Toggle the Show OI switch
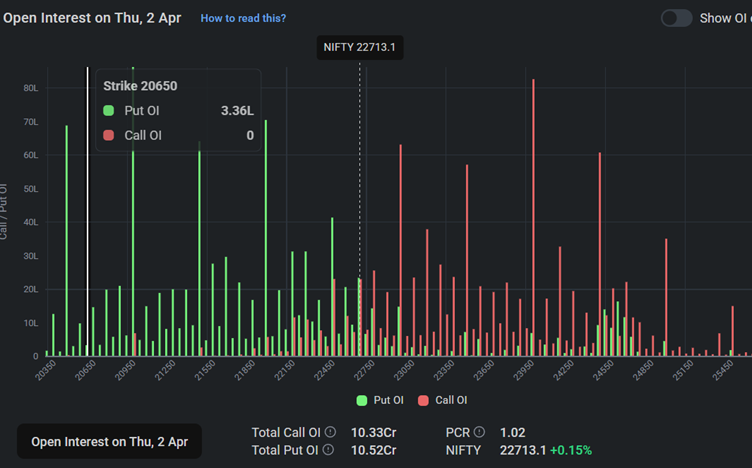 coord(677,18)
